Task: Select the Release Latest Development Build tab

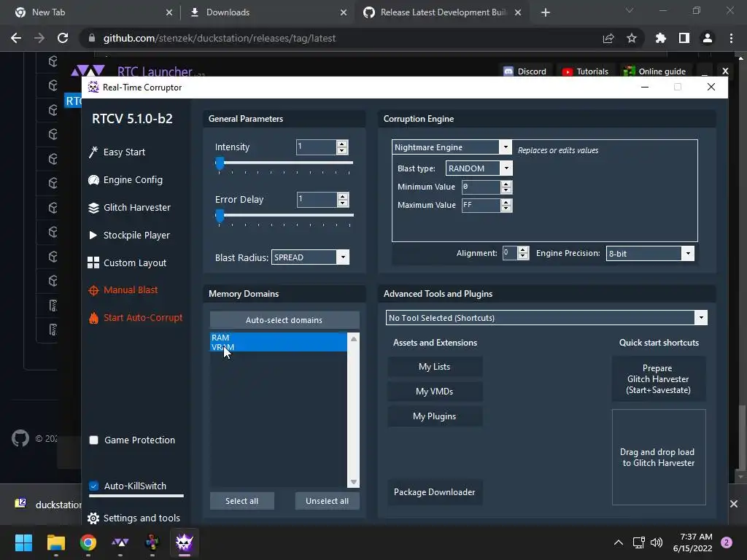Action: tap(443, 12)
